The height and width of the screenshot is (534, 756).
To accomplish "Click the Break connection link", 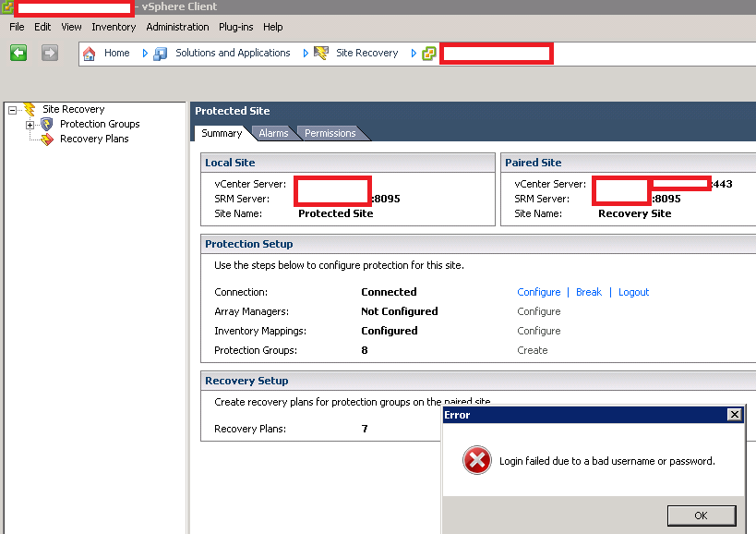I will (588, 292).
